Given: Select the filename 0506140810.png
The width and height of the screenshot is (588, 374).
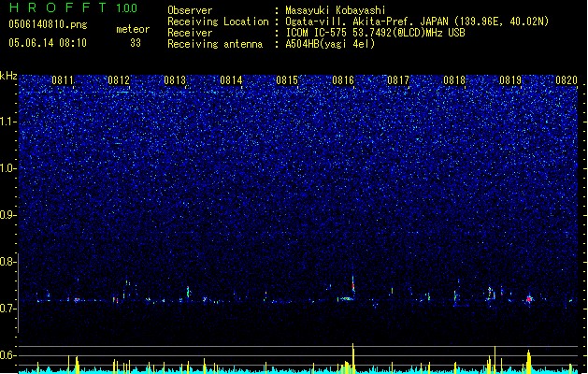Looking at the screenshot, I should click(x=48, y=24).
